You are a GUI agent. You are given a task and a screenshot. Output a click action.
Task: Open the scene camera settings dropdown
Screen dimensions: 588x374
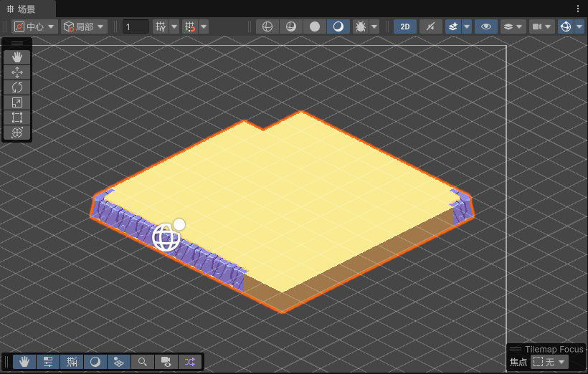point(542,27)
